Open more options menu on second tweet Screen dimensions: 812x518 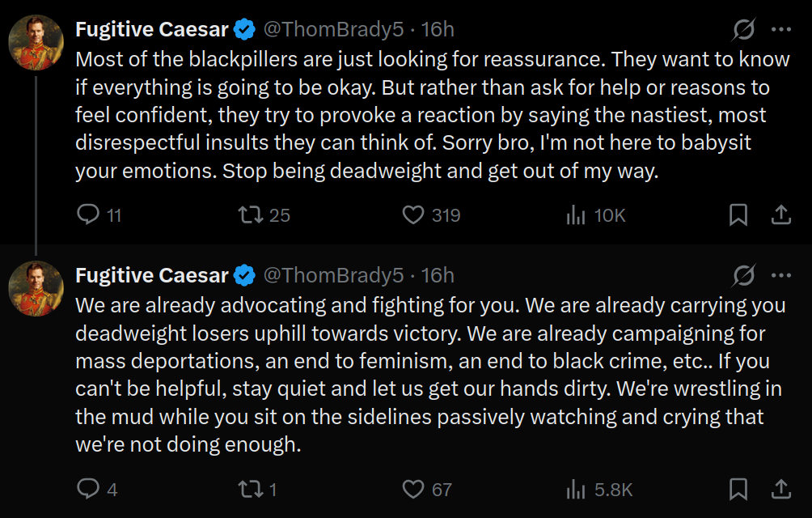[x=781, y=275]
